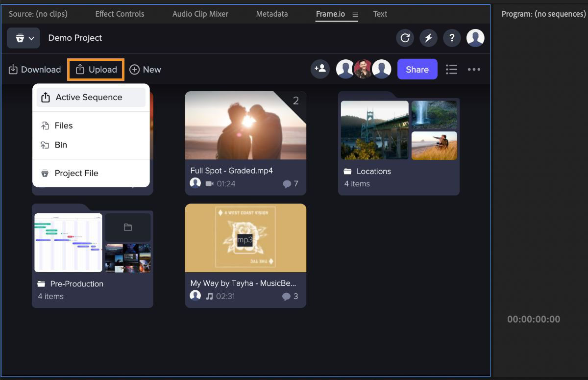
Task: Open the Metadata tab
Action: tap(272, 14)
